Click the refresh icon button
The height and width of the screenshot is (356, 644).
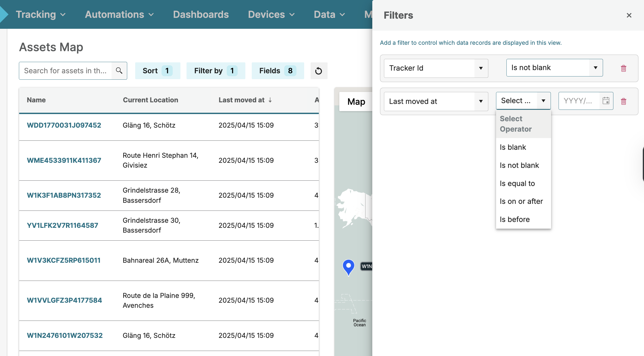point(319,71)
